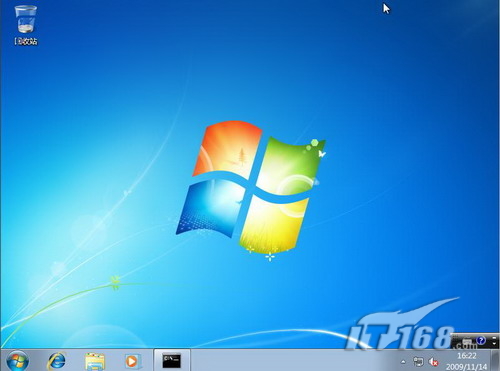
Task: Open Windows Explorer folder taskbar icon
Action: click(95, 361)
